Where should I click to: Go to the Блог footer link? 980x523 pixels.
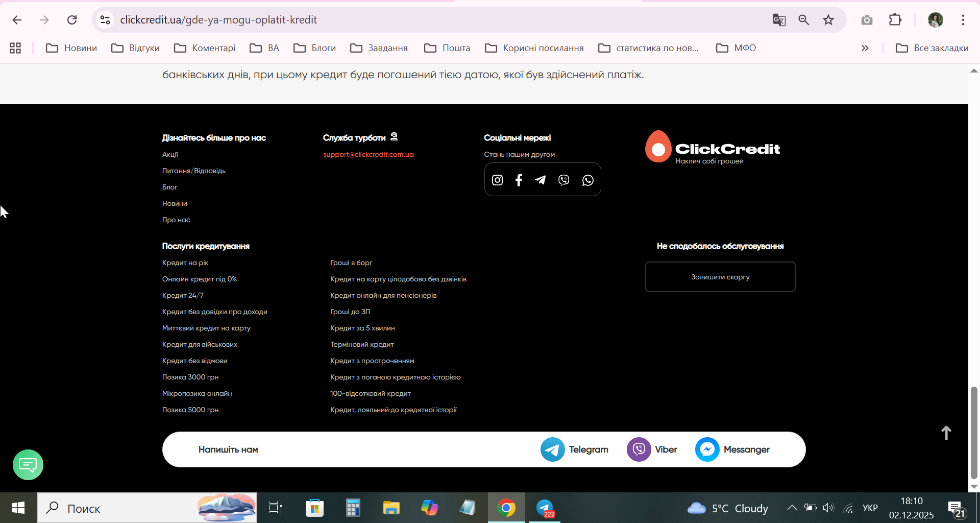click(x=170, y=187)
